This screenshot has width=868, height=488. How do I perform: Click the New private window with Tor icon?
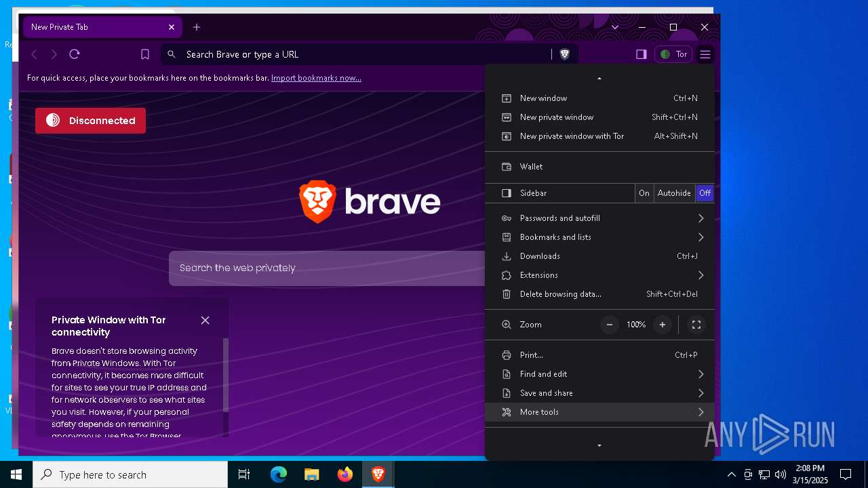point(506,136)
